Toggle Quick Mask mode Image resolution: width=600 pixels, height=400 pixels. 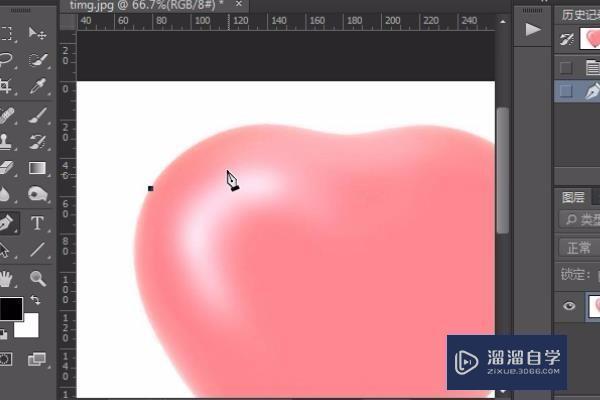[5, 359]
